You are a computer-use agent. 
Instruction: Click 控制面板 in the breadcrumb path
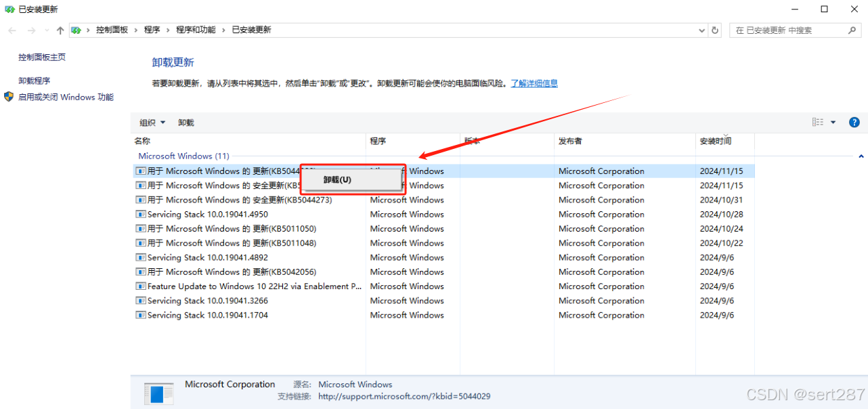pyautogui.click(x=112, y=30)
